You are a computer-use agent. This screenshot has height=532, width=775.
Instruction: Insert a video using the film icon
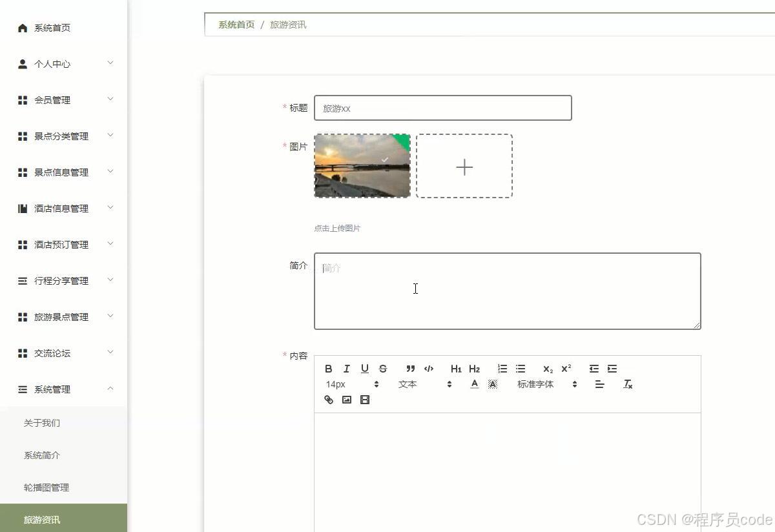[x=365, y=400]
